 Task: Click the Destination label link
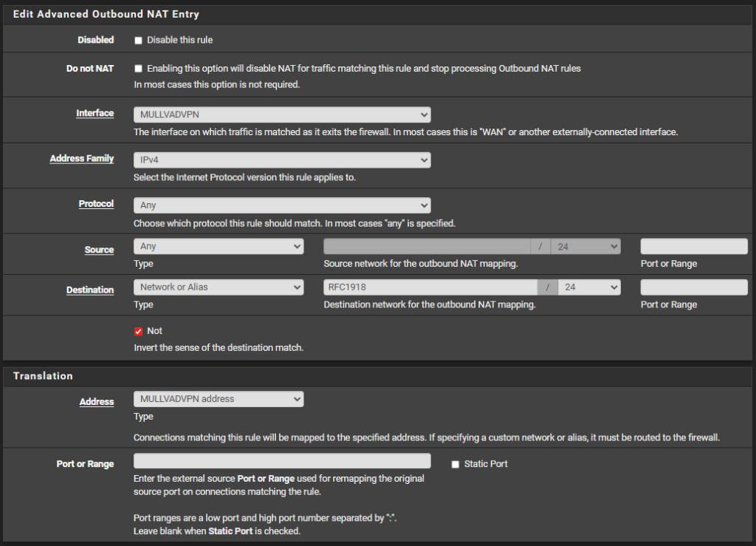(89, 290)
